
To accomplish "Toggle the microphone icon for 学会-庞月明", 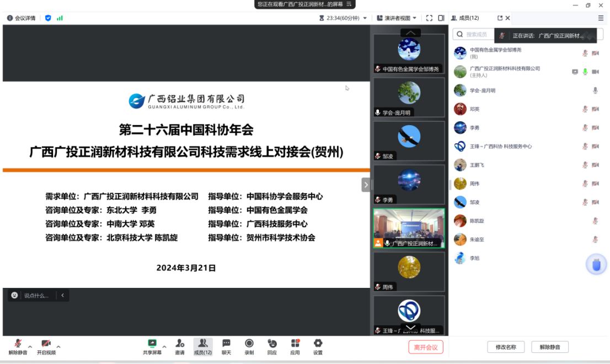I will 595,90.
